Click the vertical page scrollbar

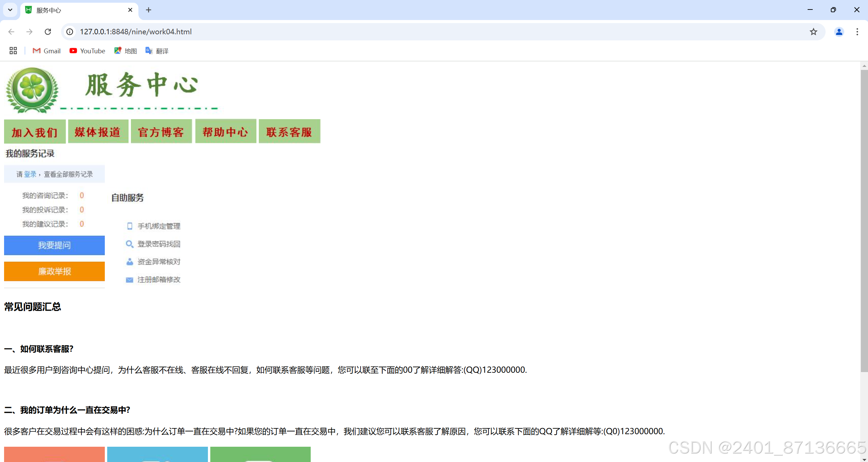(x=864, y=221)
